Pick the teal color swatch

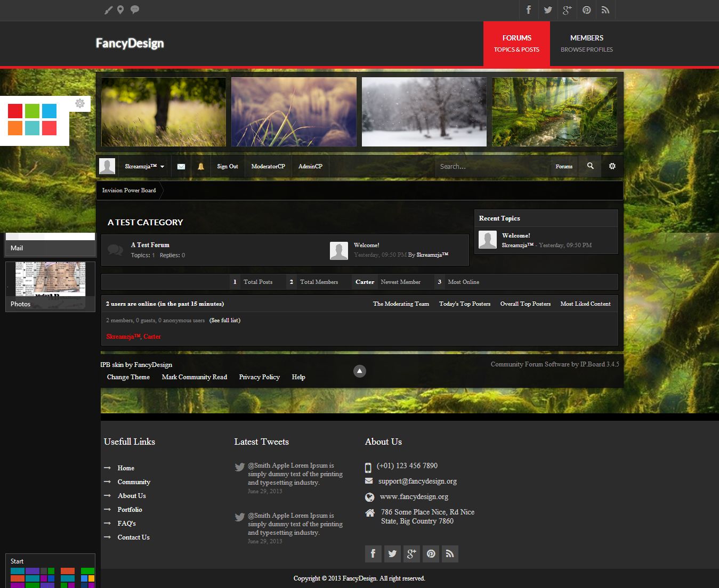tap(32, 128)
